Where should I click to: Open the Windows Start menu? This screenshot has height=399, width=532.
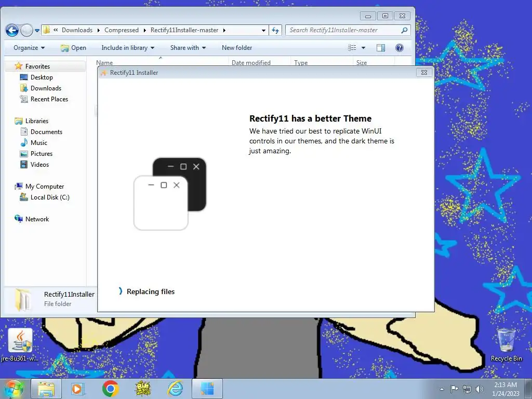(x=14, y=389)
